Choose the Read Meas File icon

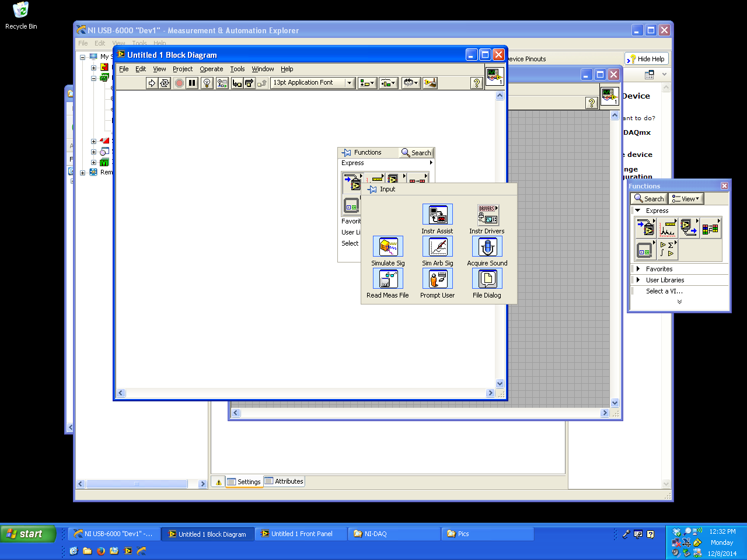coord(388,279)
